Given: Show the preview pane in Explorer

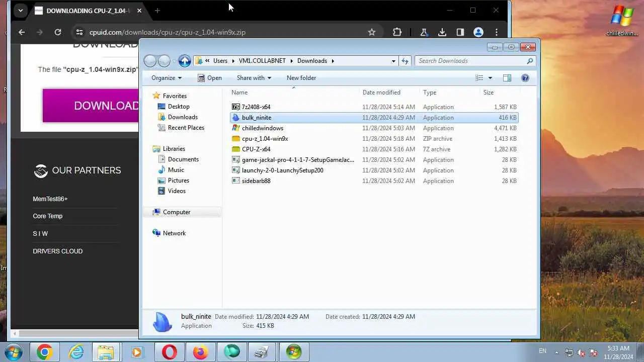Looking at the screenshot, I should tap(507, 78).
